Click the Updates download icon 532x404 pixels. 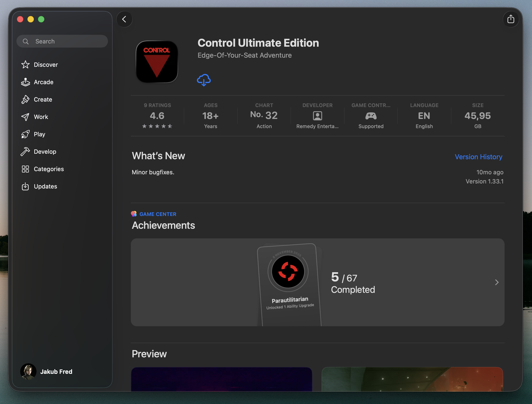(25, 186)
